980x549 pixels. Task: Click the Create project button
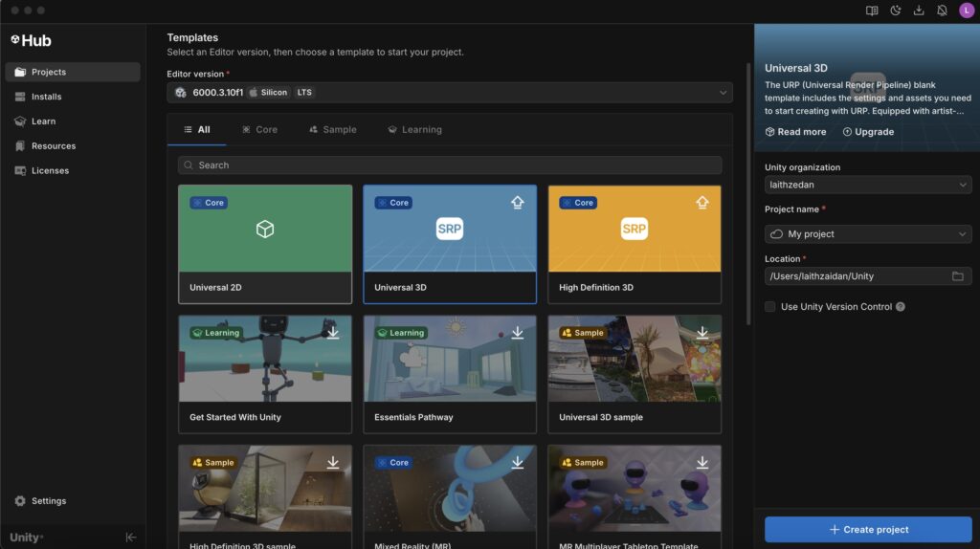[867, 530]
